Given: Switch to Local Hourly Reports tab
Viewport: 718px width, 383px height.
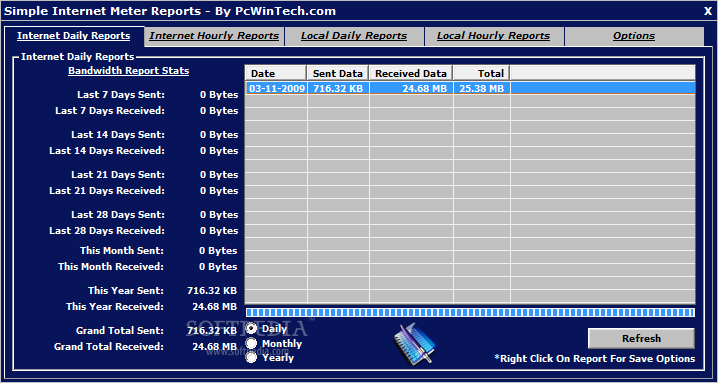Looking at the screenshot, I should (494, 36).
